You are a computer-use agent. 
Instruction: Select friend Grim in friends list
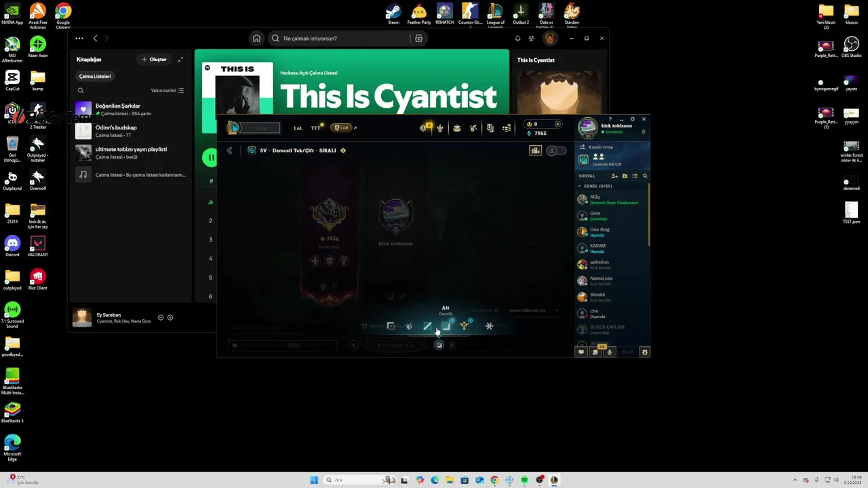[x=612, y=216]
